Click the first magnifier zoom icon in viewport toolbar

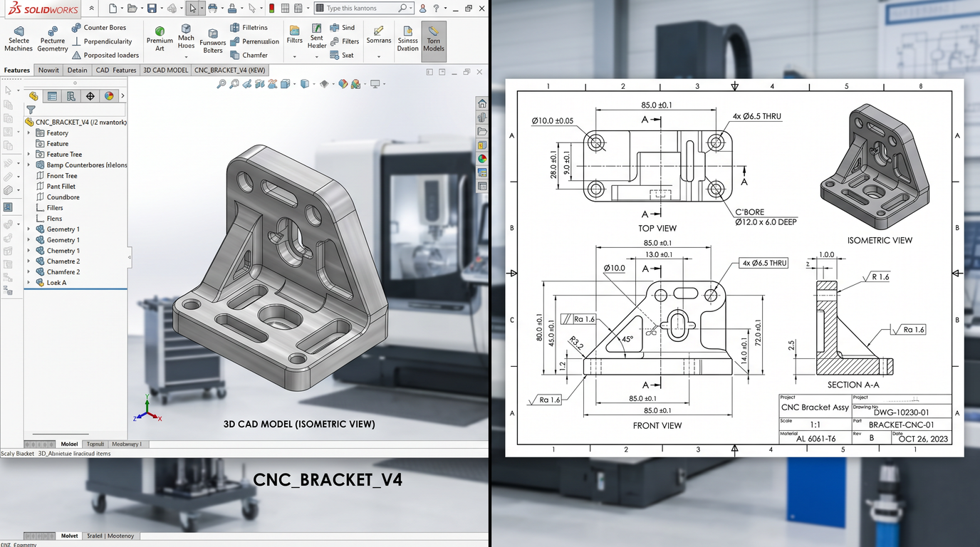tap(221, 84)
